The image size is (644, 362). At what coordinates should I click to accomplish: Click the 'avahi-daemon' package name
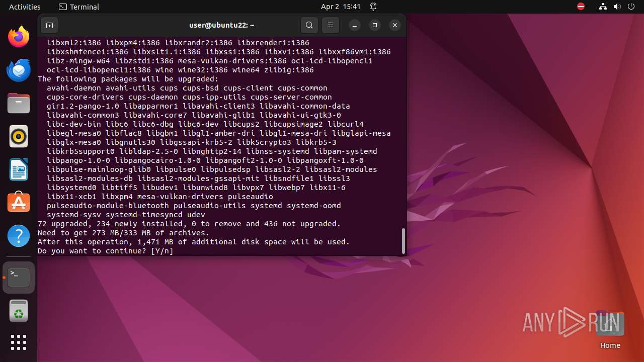coord(74,88)
